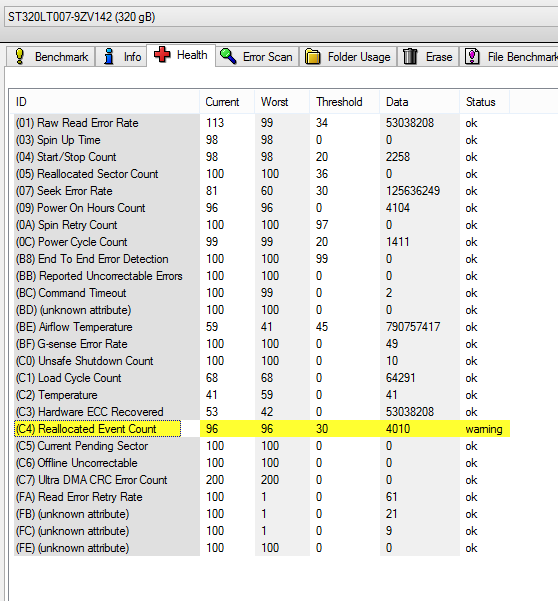558x601 pixels.
Task: Select the (C2) Temperature row
Action: [x=262, y=395]
